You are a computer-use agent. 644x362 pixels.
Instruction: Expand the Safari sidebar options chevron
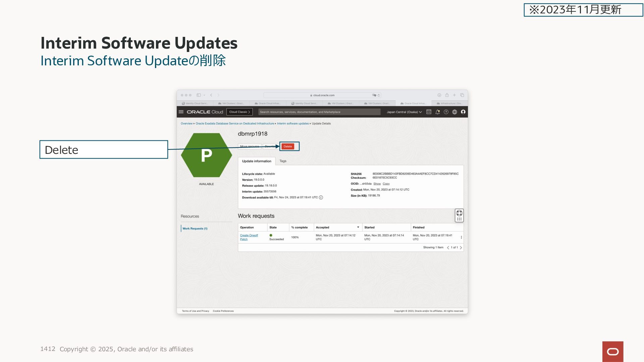[x=204, y=95]
